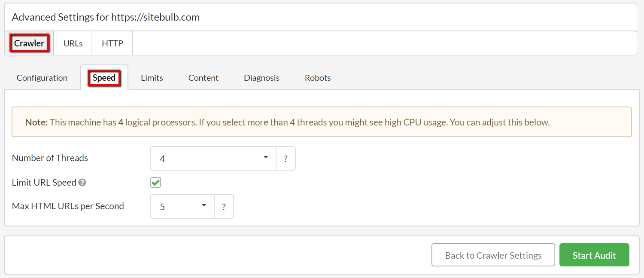
Task: View the Robots sub-tab
Action: 318,78
